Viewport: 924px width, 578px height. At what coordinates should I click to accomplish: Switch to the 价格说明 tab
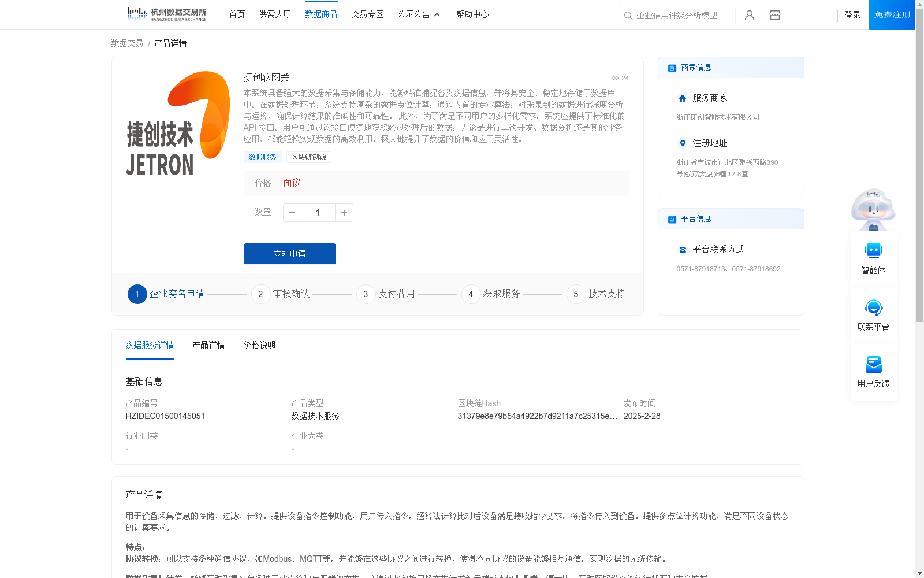click(x=259, y=345)
